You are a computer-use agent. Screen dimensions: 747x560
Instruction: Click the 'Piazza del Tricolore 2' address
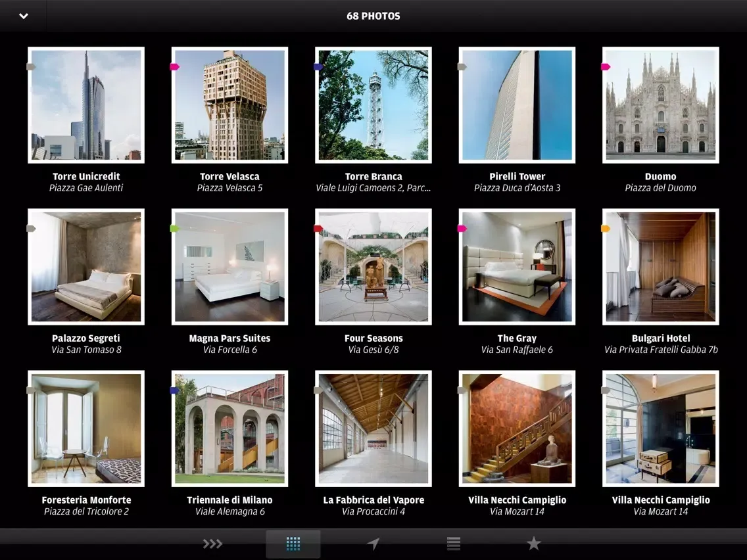pos(86,512)
